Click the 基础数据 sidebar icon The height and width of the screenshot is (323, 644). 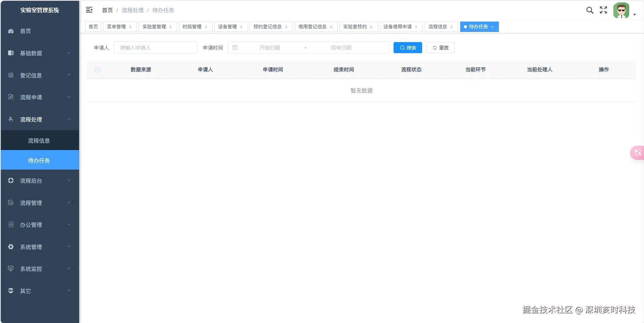tap(11, 53)
